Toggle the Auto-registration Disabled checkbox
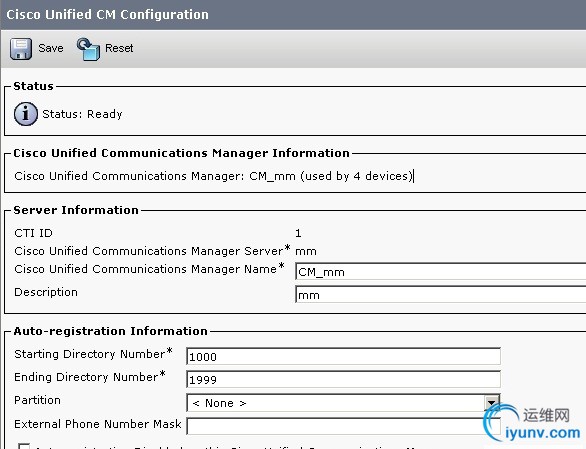Image resolution: width=586 pixels, height=449 pixels. [24, 446]
